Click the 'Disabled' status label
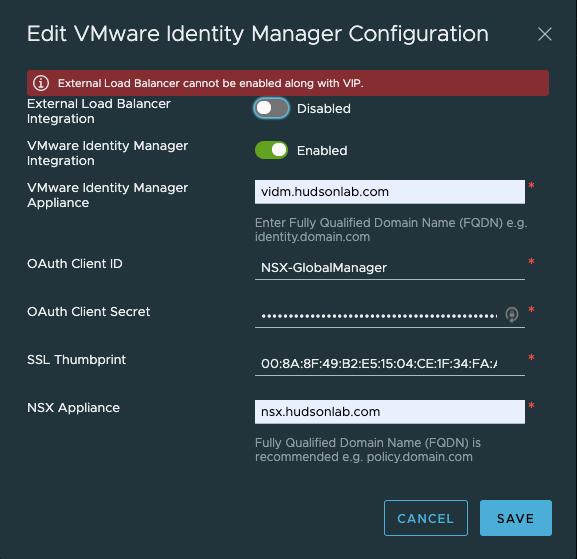The image size is (577, 559). coord(323,109)
